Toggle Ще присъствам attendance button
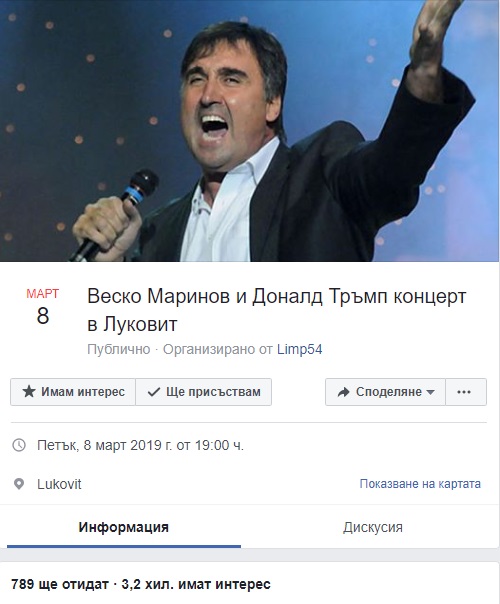The width and height of the screenshot is (500, 604). (203, 392)
